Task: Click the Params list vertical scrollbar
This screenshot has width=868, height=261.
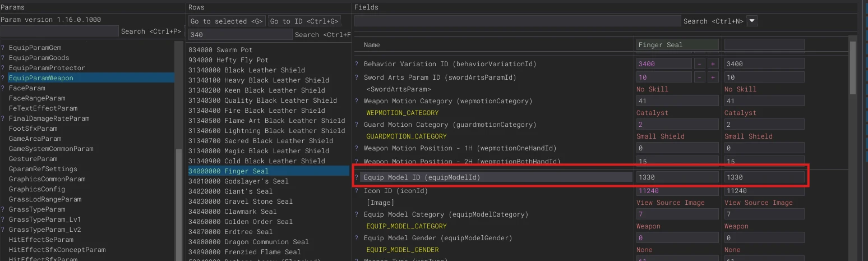Action: pyautogui.click(x=179, y=205)
